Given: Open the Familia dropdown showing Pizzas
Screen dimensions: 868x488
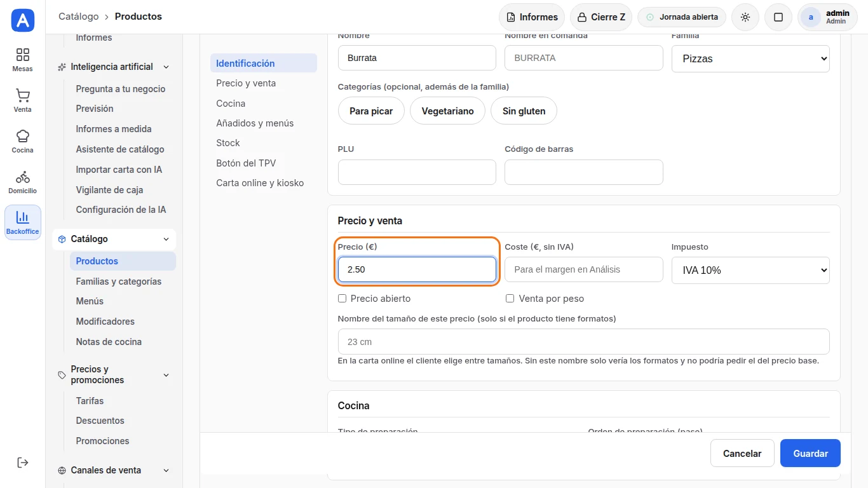Looking at the screenshot, I should (750, 58).
